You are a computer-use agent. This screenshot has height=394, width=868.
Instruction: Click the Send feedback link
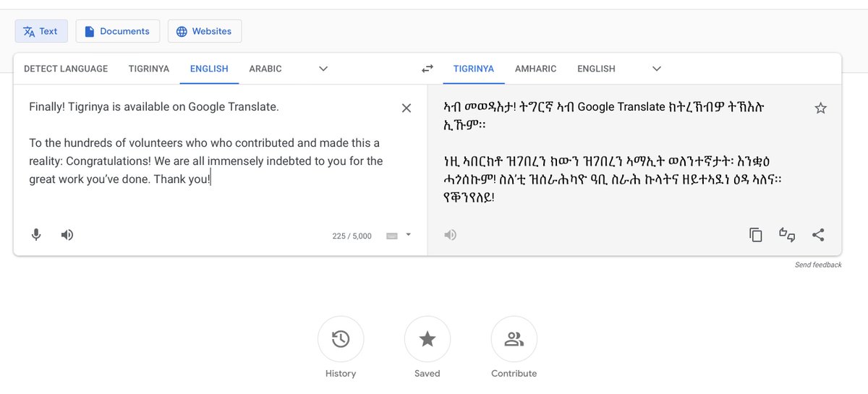point(818,265)
